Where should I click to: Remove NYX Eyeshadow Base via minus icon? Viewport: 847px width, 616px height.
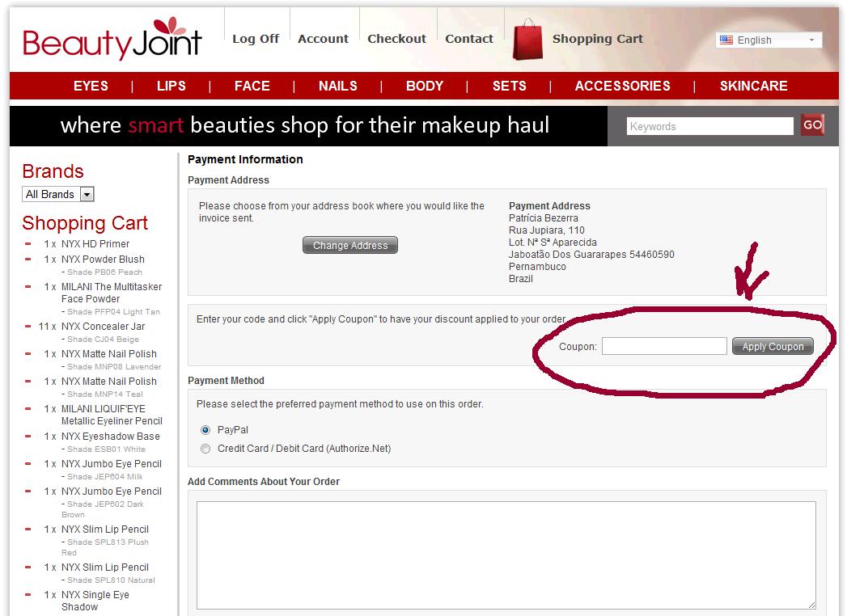coord(28,437)
